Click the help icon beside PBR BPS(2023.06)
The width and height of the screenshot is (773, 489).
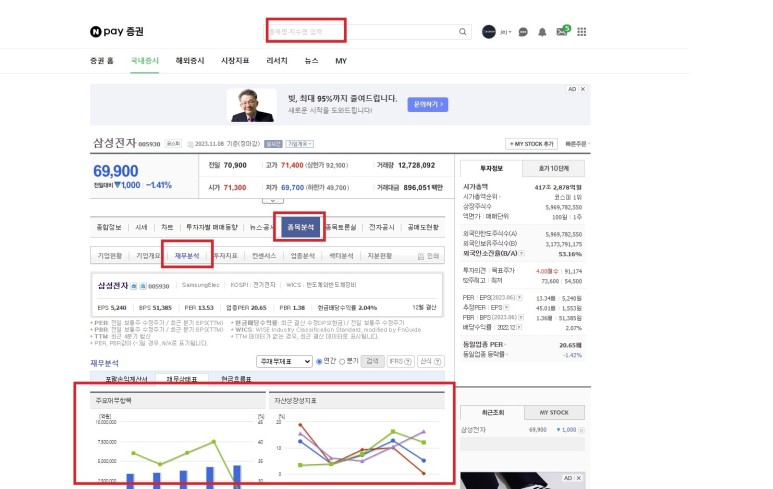coord(521,317)
